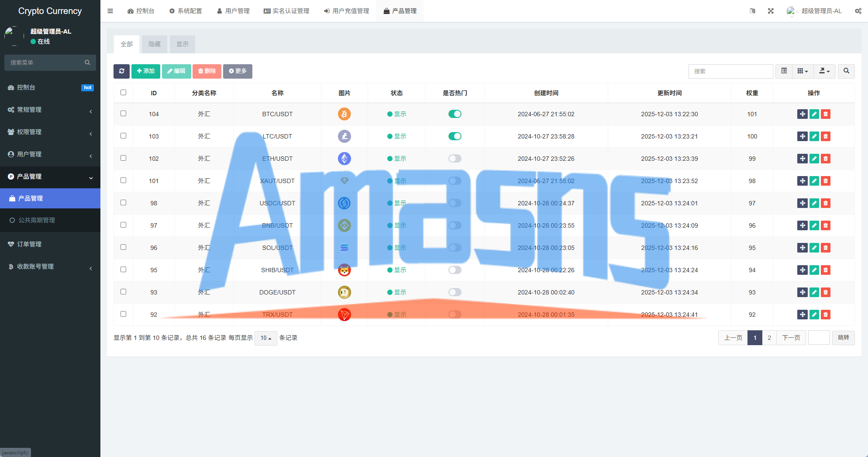
Task: Click the Dogecoin image in DOGE/USDT row
Action: tap(344, 292)
